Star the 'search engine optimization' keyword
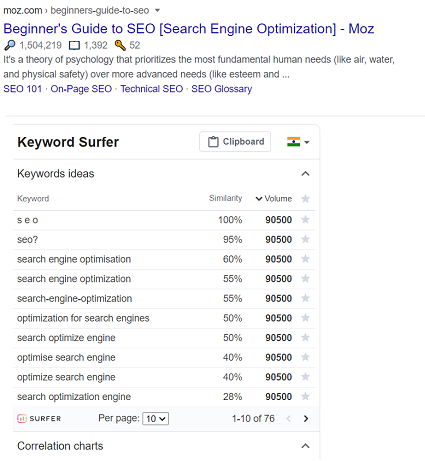This screenshot has height=461, width=425. 305,278
